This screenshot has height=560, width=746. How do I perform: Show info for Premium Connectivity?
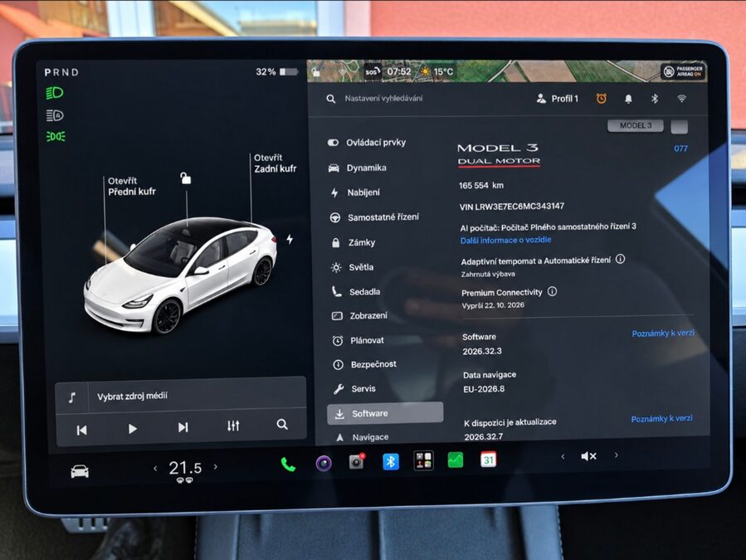tap(552, 291)
